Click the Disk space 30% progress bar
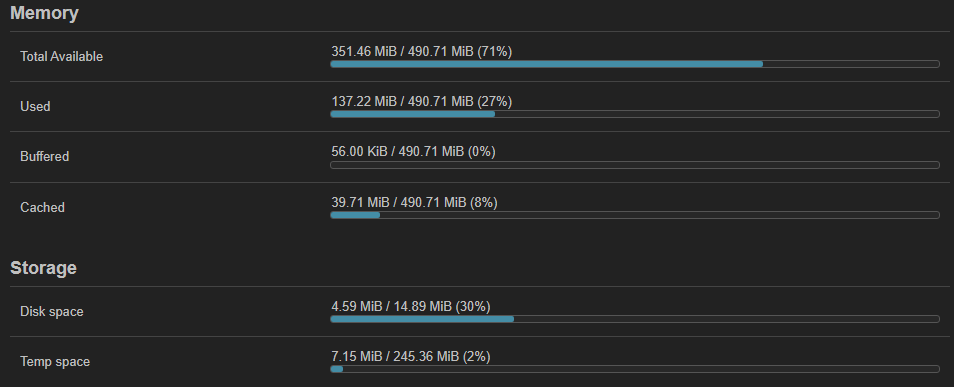The width and height of the screenshot is (954, 387). pyautogui.click(x=635, y=319)
